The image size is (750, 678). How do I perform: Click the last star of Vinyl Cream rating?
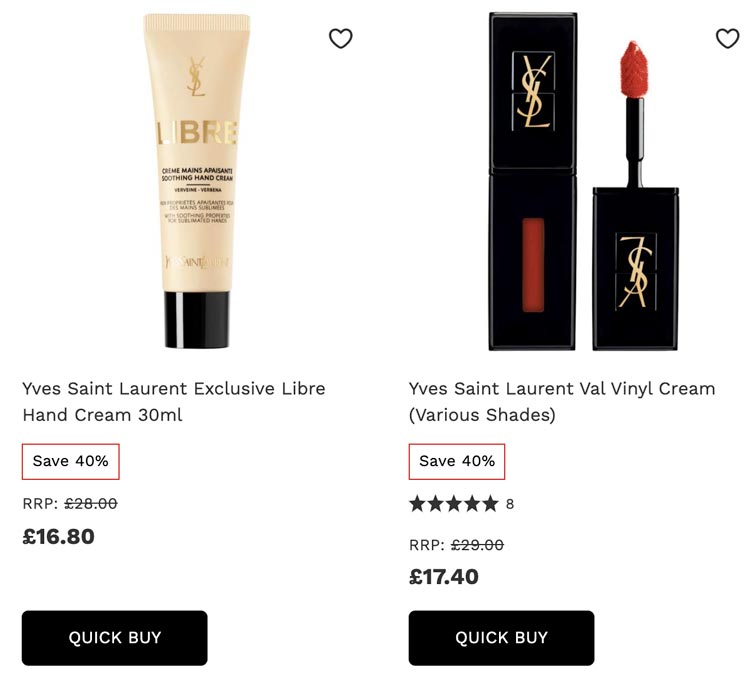pos(490,503)
